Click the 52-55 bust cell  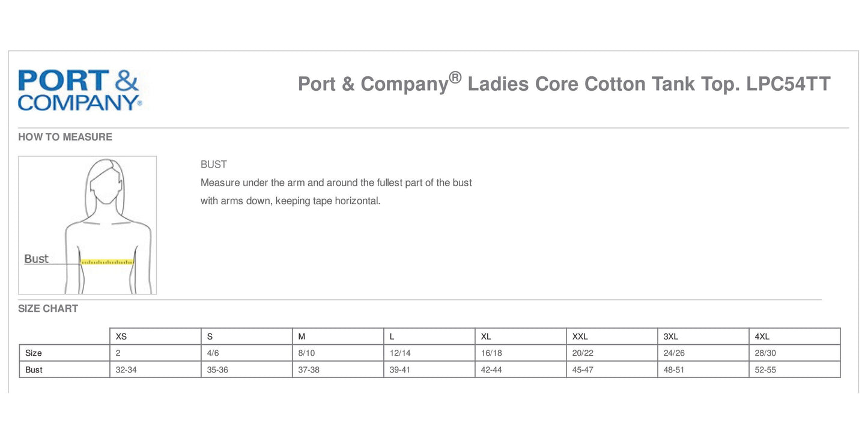[765, 370]
